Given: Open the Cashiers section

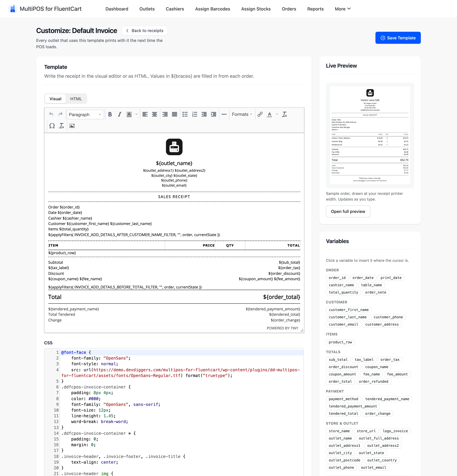Looking at the screenshot, I should (175, 9).
